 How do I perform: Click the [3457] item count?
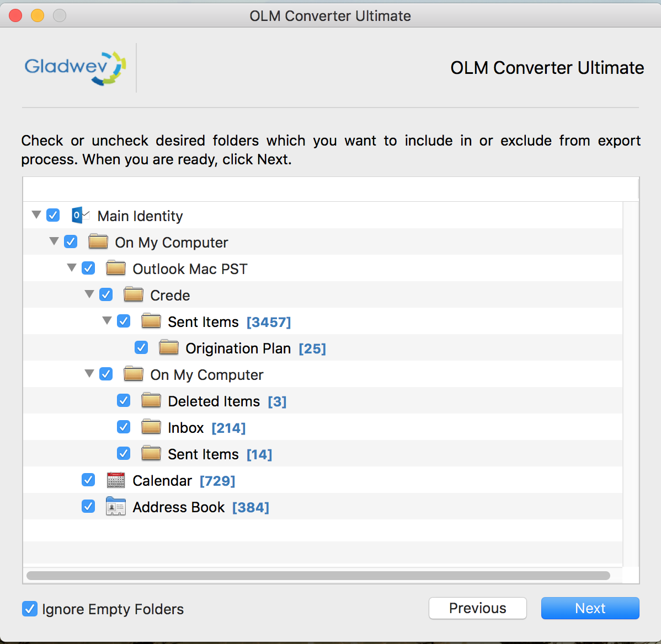point(269,322)
